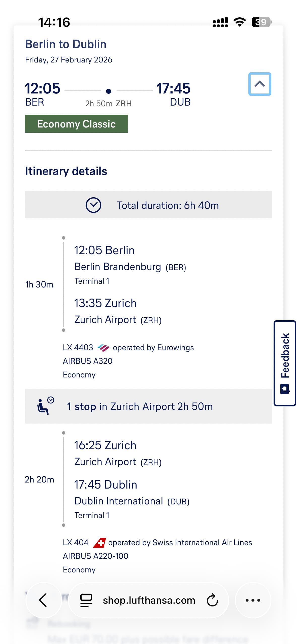Select flight number LX 4403
Viewport: 297px width, 644px height.
(x=78, y=348)
